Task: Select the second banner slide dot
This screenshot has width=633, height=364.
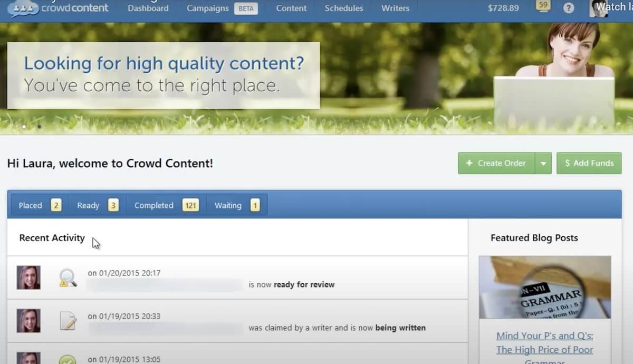Action: click(x=39, y=127)
